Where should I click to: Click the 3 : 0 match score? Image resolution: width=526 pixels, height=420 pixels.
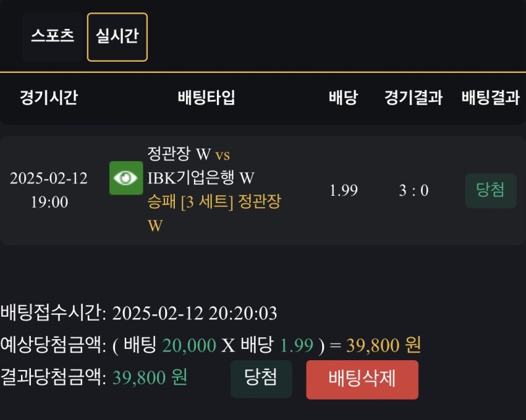pos(414,191)
